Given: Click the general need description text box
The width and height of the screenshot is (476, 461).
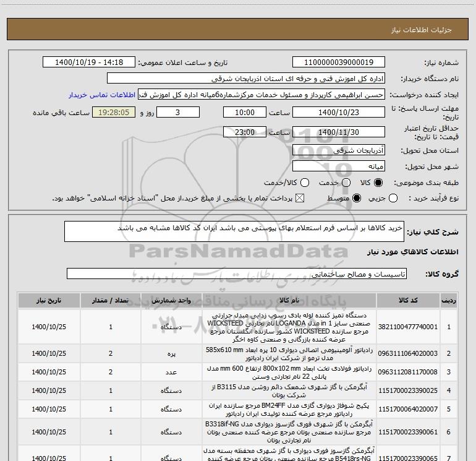Looking at the screenshot, I should click(234, 231).
